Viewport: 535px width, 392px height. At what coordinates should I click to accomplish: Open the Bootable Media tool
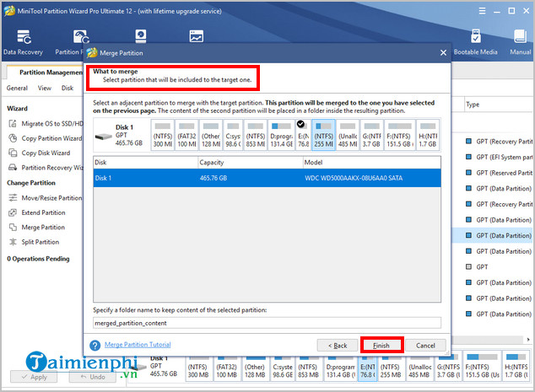[x=475, y=43]
